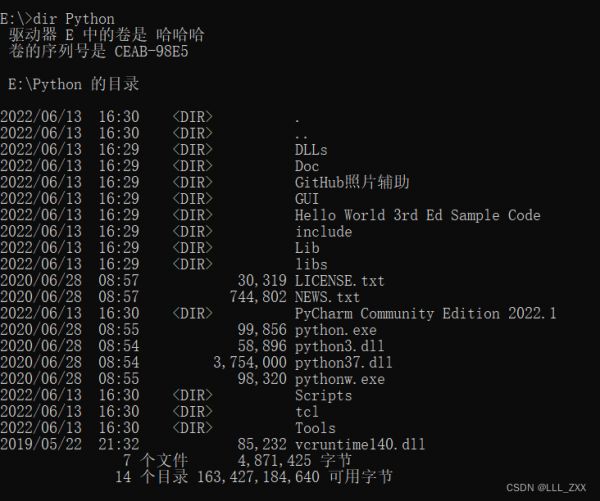Click the pythonw.exe file name
This screenshot has width=600, height=501.
click(x=340, y=379)
